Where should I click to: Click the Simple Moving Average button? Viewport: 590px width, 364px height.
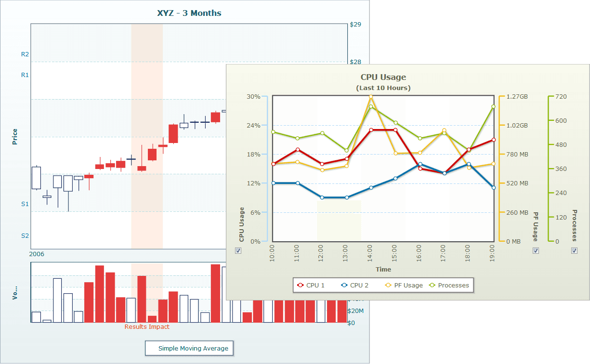189,348
